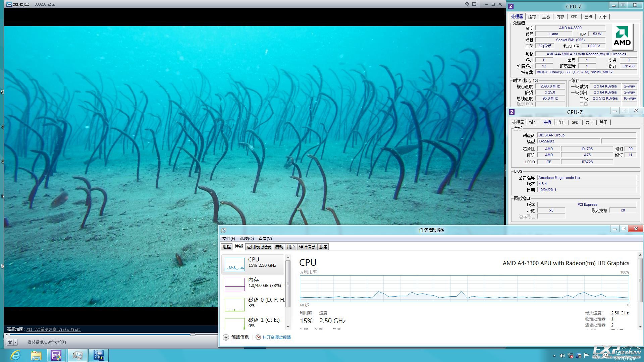Select the 磁盘 1 (C: E:) graph thumbnail
This screenshot has height=362, width=644.
pos(234,323)
